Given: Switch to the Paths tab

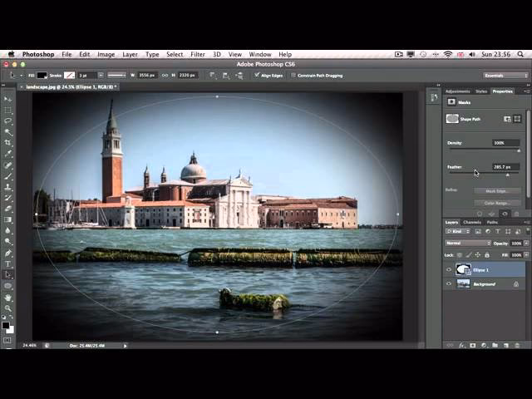Looking at the screenshot, I should click(492, 222).
